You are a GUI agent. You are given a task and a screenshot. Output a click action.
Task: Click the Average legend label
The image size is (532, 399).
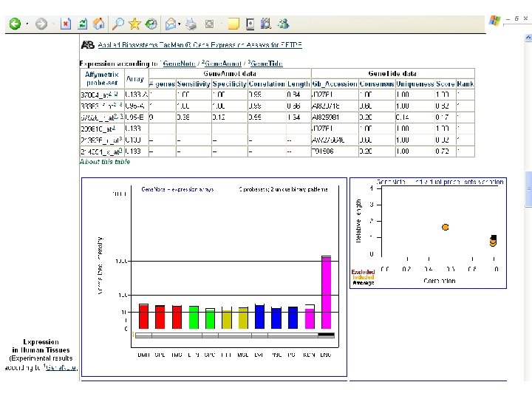coord(364,282)
